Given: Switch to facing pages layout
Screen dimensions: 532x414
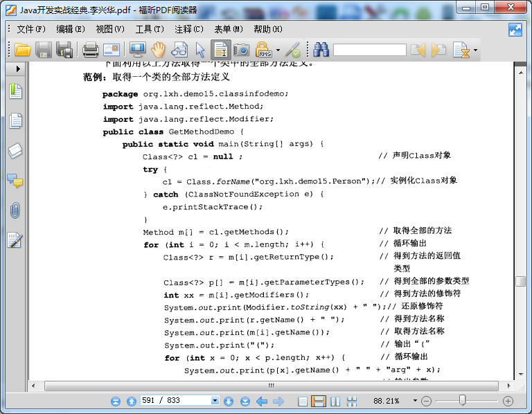Looking at the screenshot, I should pos(335,402).
